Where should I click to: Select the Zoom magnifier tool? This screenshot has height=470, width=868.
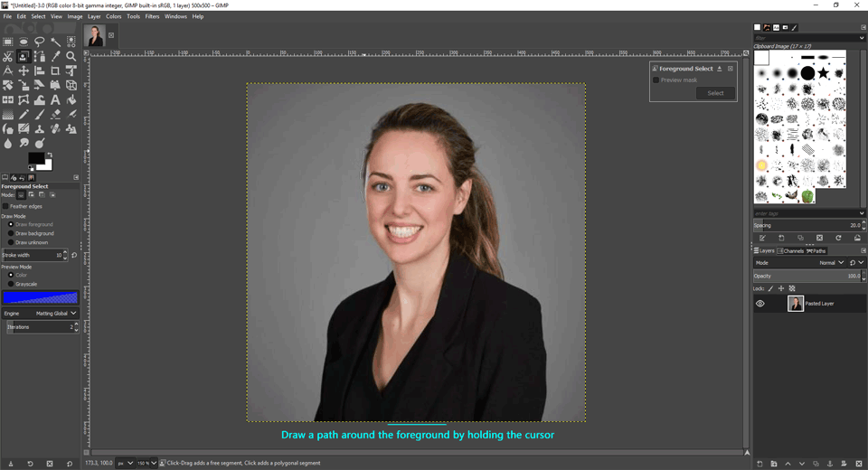[x=71, y=56]
